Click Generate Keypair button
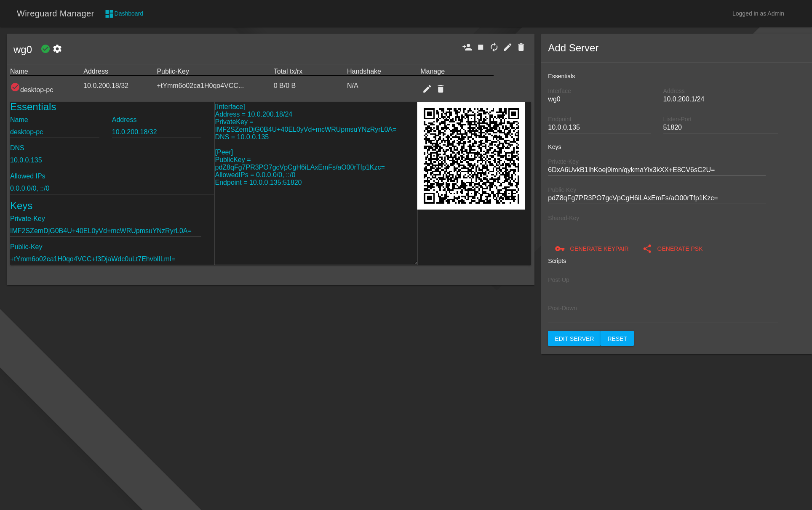 pyautogui.click(x=591, y=249)
